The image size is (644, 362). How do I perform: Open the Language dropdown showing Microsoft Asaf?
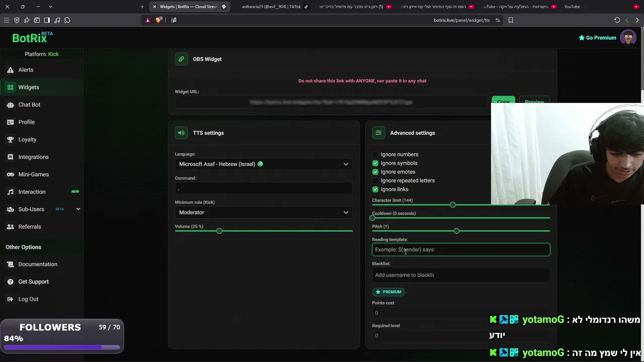(x=264, y=164)
